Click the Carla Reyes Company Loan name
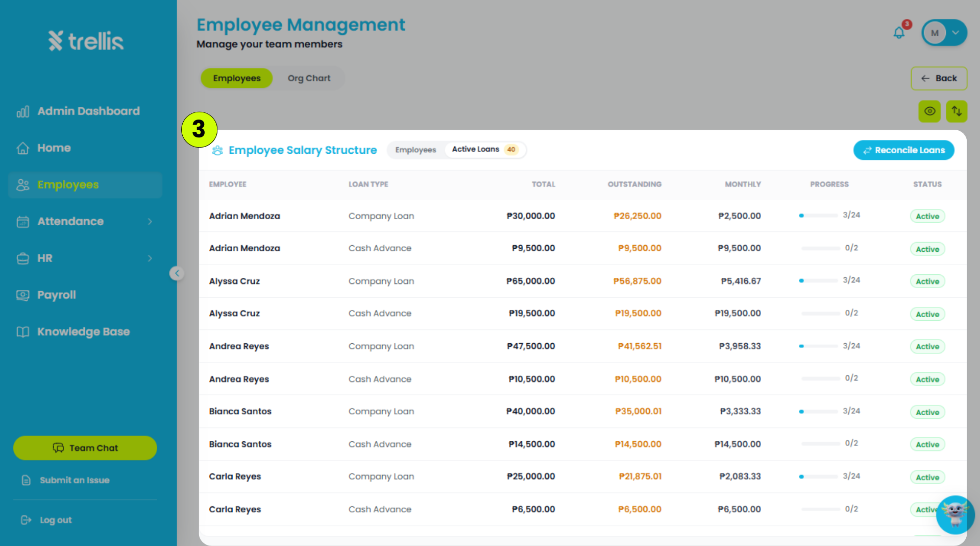The image size is (980, 546). [x=235, y=477]
